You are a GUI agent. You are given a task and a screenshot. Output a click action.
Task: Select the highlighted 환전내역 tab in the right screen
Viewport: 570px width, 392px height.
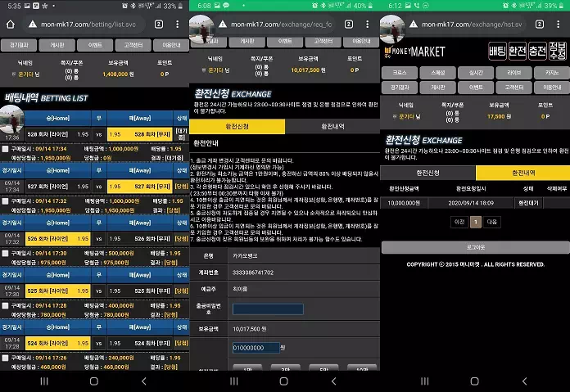tap(522, 173)
